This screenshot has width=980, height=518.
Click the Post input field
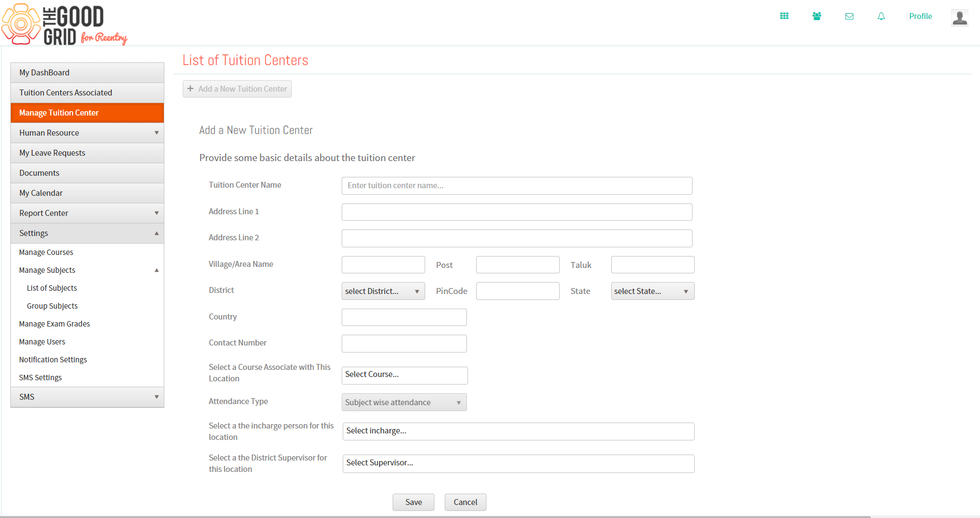(518, 265)
